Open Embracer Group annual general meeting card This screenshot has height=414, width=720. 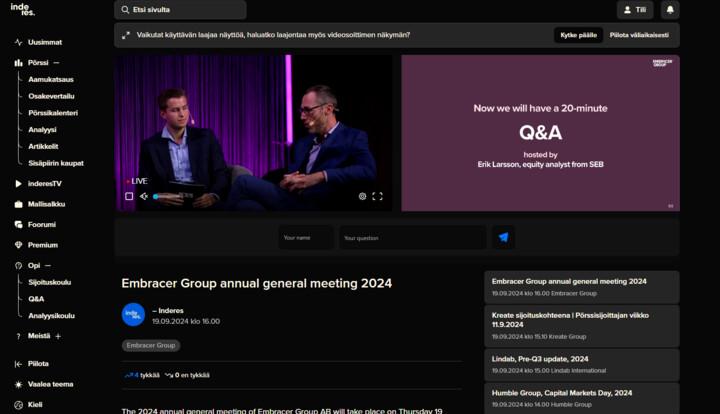(581, 287)
